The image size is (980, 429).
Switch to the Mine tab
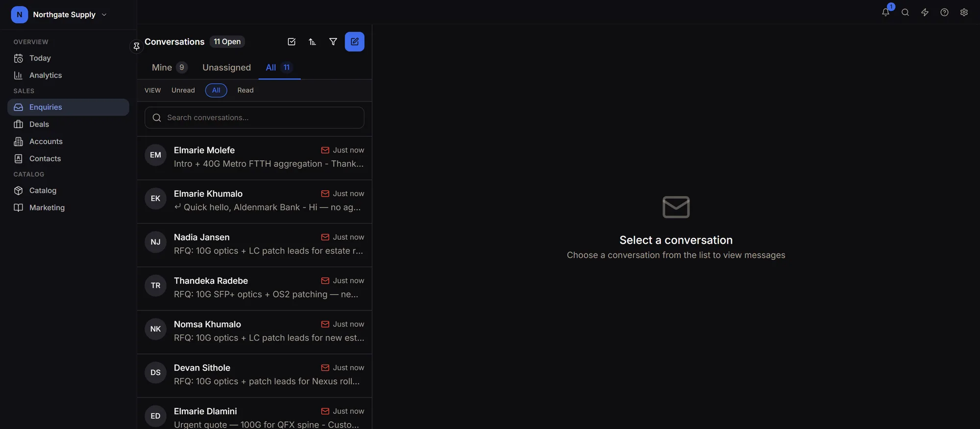click(x=170, y=67)
